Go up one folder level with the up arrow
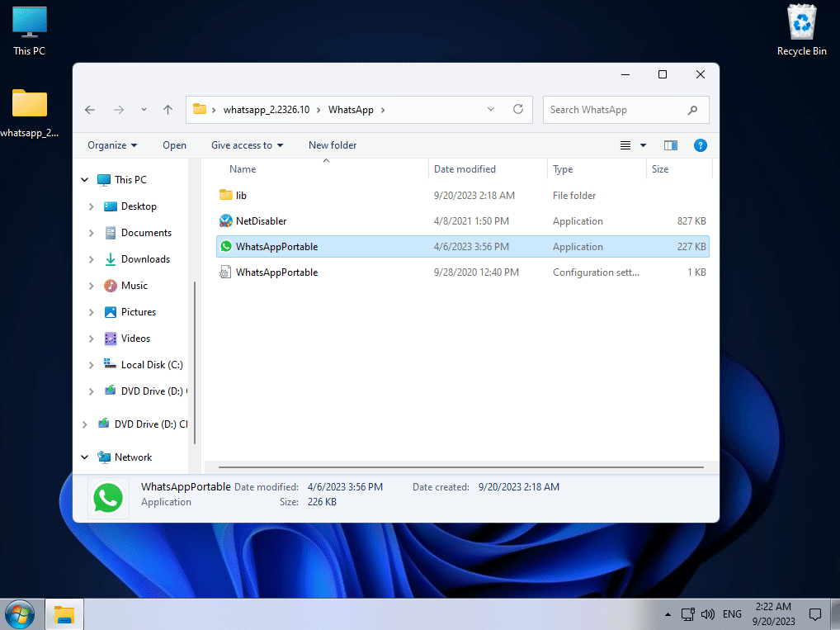 coord(168,110)
